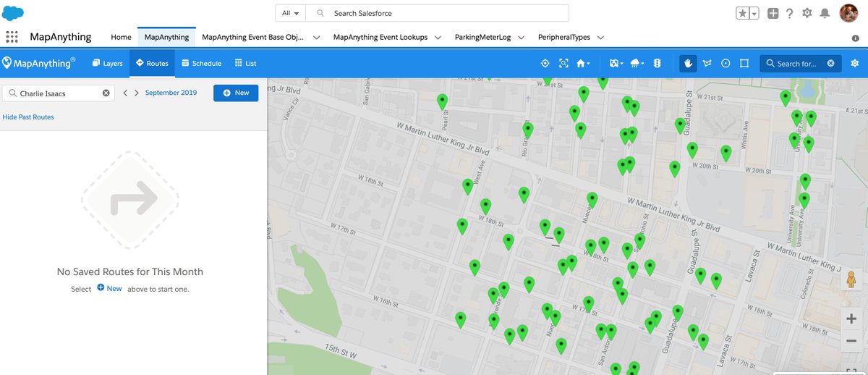The width and height of the screenshot is (868, 375).
Task: Open Street View pegman
Action: [x=851, y=280]
